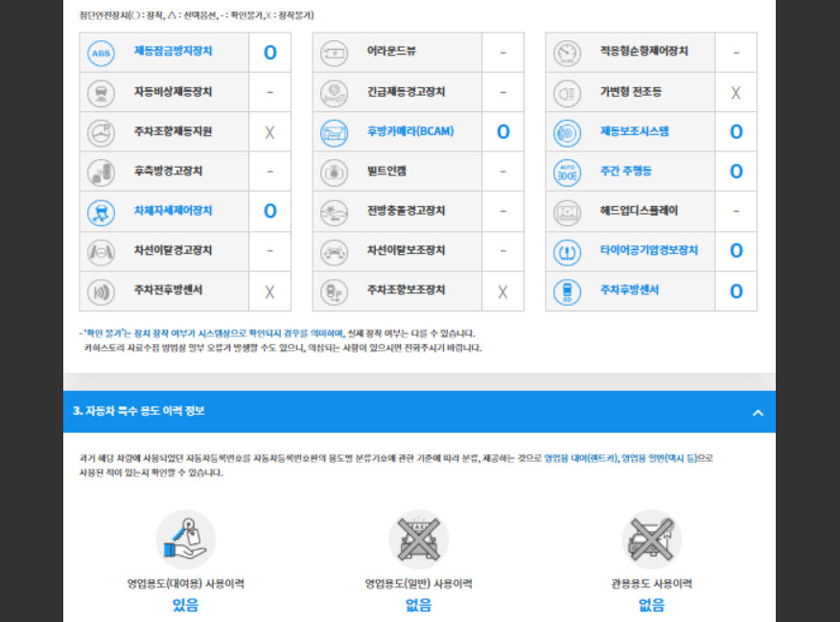Click the 가변형 전조등 adaptive headlight icon
Image resolution: width=840 pixels, height=622 pixels.
tap(567, 93)
